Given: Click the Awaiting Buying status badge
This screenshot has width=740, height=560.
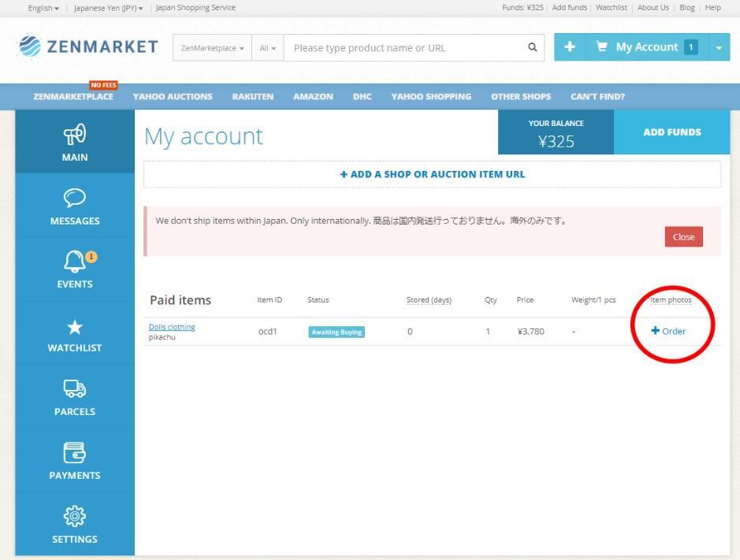Looking at the screenshot, I should (x=337, y=332).
